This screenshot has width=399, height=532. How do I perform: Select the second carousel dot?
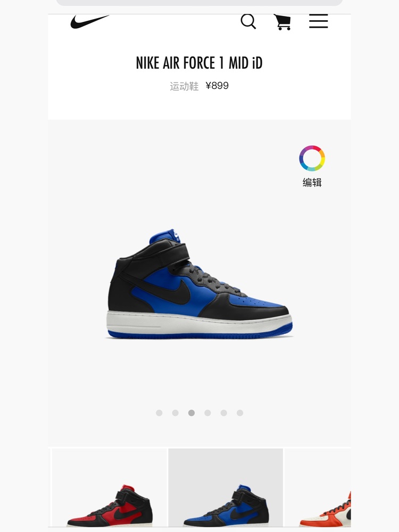click(x=175, y=413)
